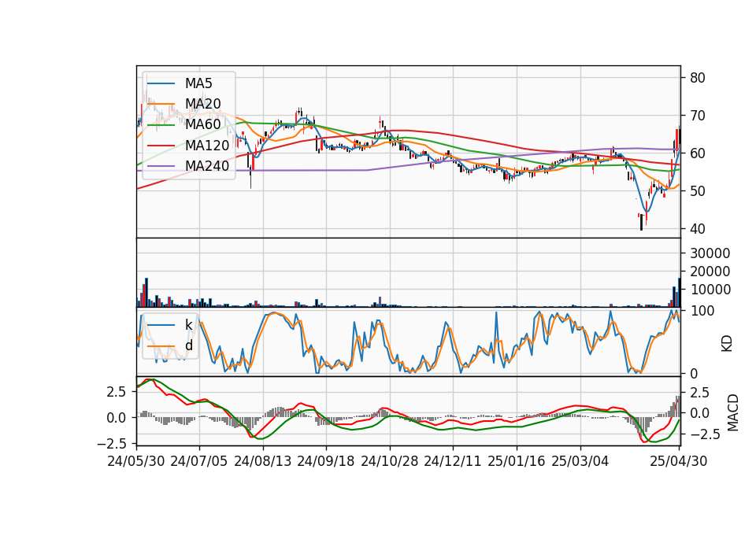
Task: Click the MA120 legend label
Action: 207,146
